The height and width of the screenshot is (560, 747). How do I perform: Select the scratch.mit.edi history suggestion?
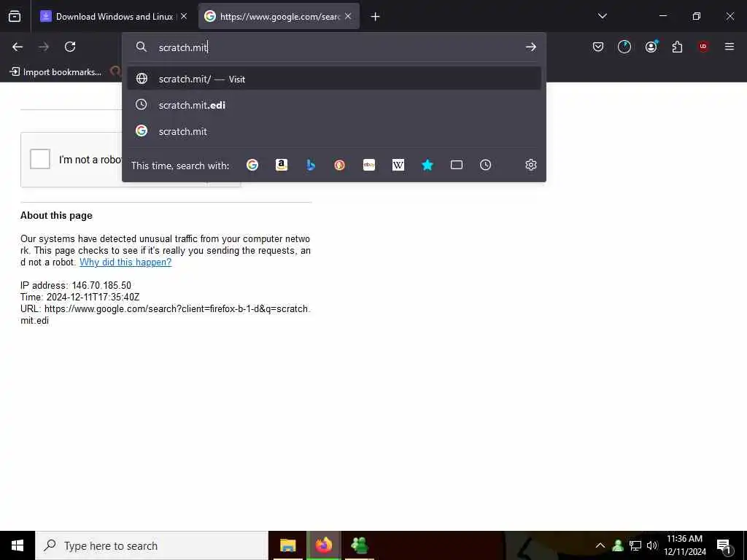coord(334,105)
